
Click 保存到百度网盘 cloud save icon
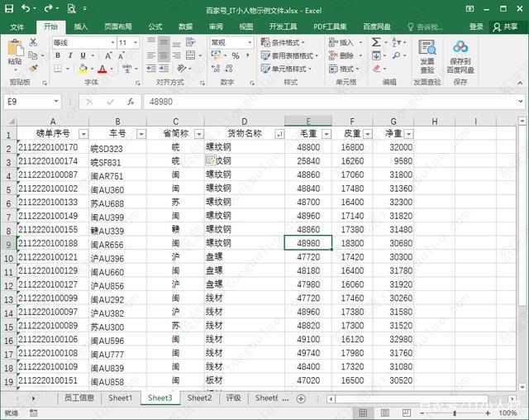tap(460, 55)
